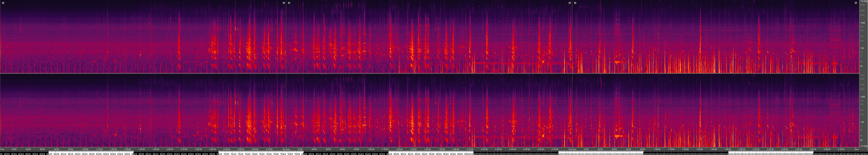
Task: Click the 100 Hz mark on bottom channel scale
Action: click(863, 122)
